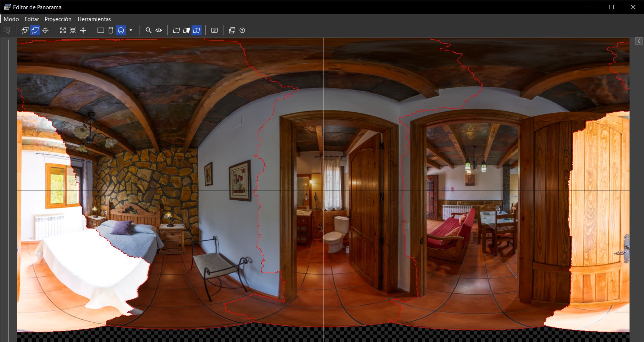Open the Herramientas menu

tap(94, 19)
